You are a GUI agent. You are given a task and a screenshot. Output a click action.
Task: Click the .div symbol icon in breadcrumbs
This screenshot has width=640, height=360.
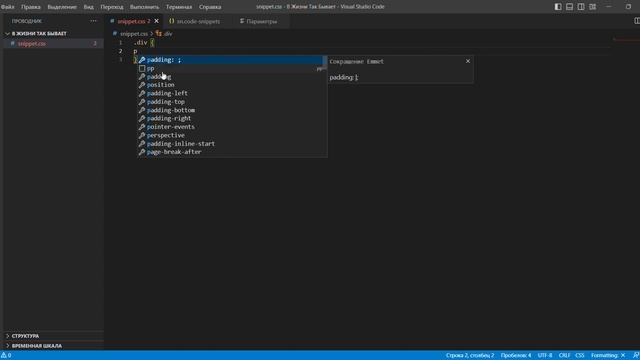(x=159, y=34)
